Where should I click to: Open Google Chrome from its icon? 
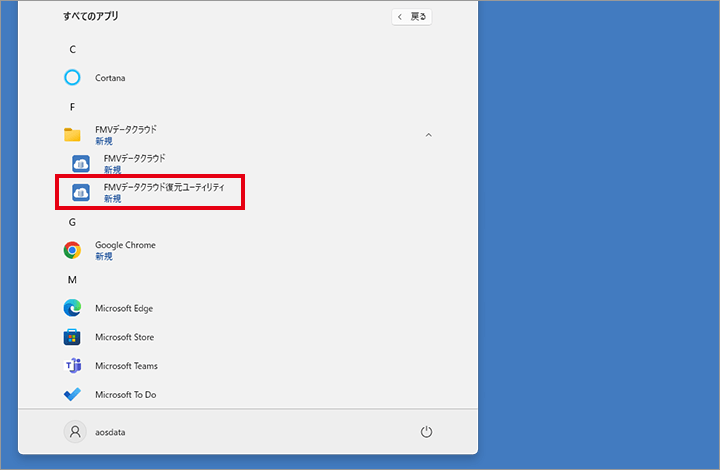tap(72, 250)
